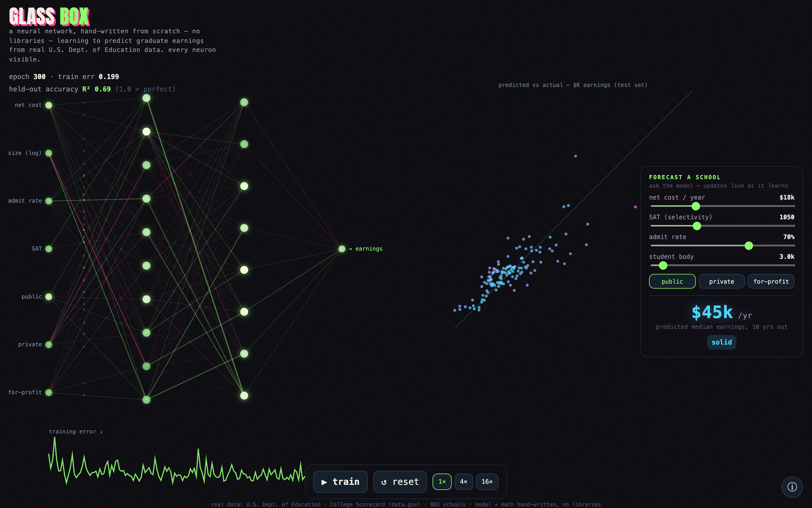Select 4× training speed
This screenshot has height=508, width=812.
click(464, 481)
